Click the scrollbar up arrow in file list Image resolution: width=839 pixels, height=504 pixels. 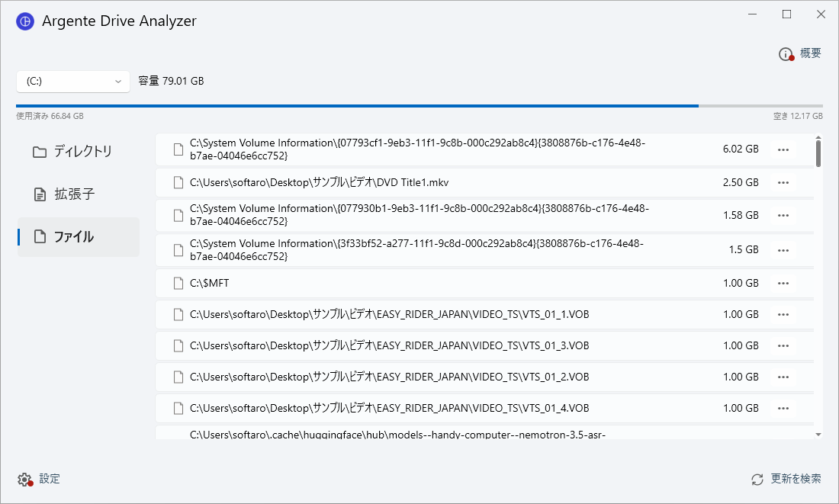tap(818, 138)
